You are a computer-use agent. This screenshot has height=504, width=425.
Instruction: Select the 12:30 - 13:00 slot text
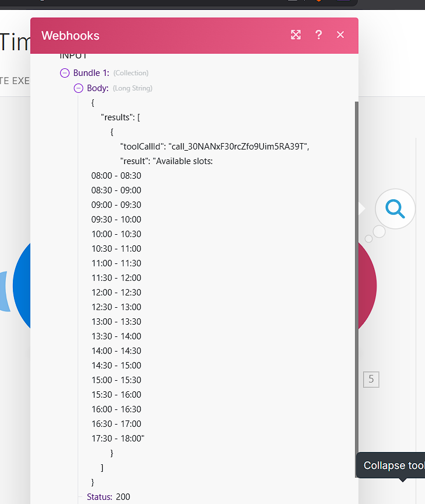116,307
